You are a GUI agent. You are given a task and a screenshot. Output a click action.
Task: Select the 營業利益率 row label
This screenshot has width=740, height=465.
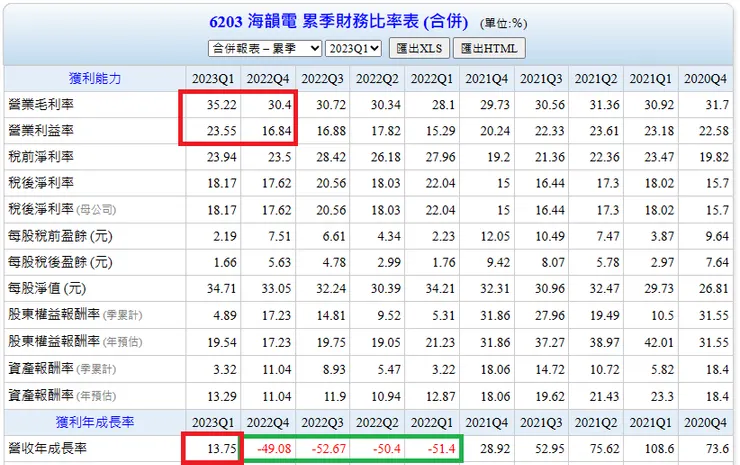[x=41, y=130]
